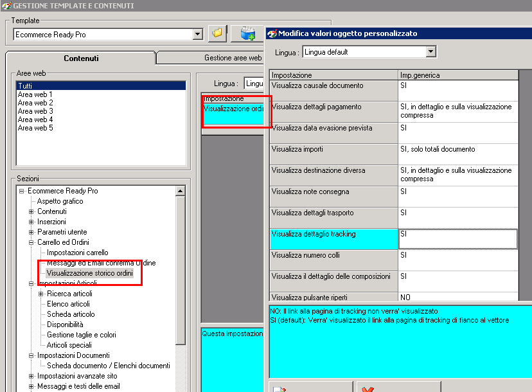Switch to the Contenuti tab
The height and width of the screenshot is (392, 532).
(x=81, y=58)
